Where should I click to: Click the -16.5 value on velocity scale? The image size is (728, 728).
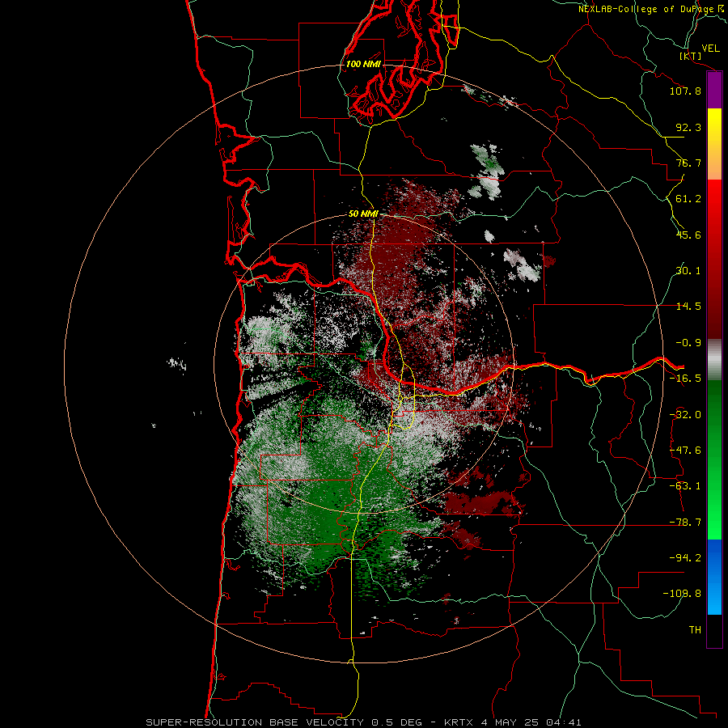685,379
